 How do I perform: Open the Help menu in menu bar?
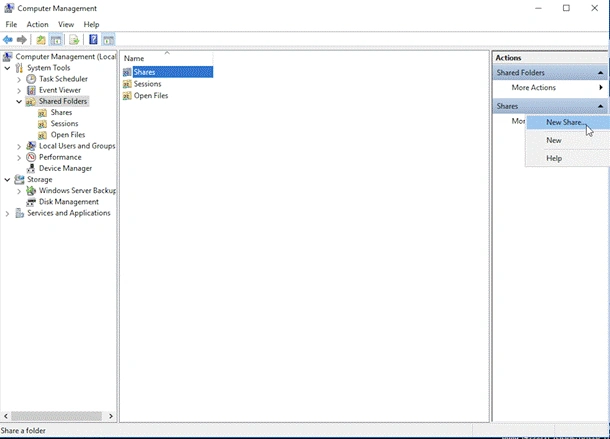[91, 24]
